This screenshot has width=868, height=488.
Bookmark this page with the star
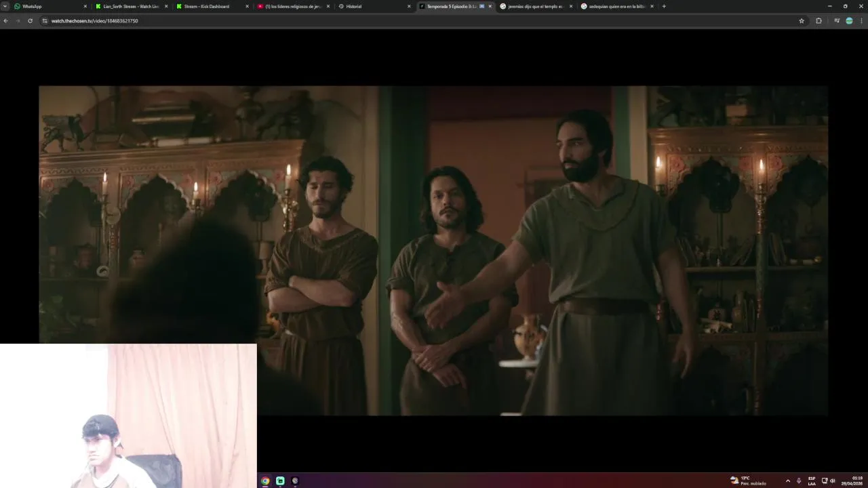(802, 21)
